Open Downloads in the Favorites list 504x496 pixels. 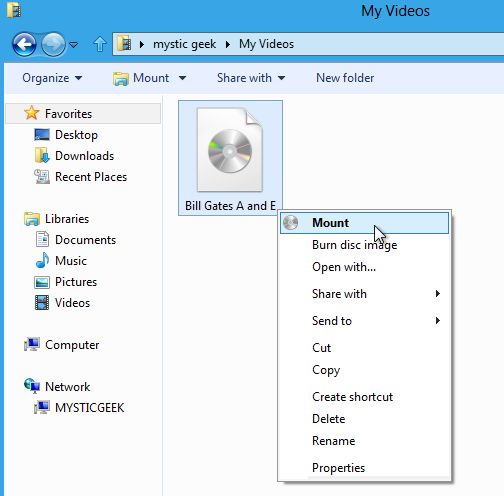click(x=84, y=156)
